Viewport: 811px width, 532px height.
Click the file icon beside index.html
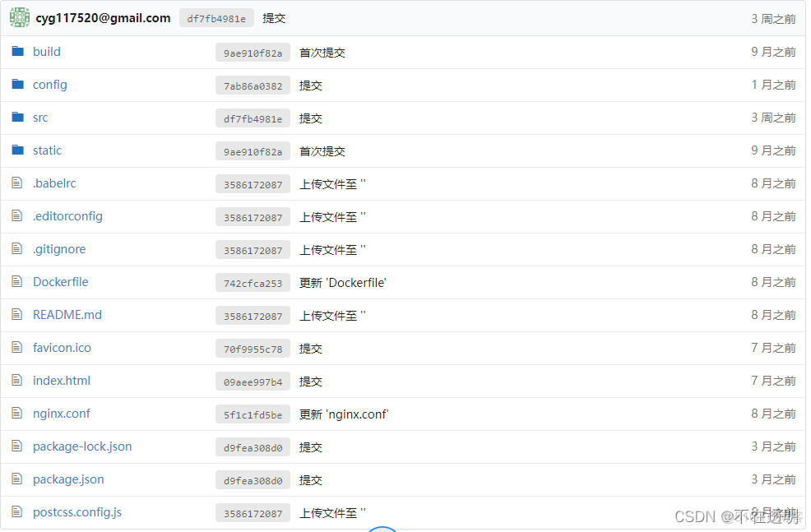(x=17, y=380)
